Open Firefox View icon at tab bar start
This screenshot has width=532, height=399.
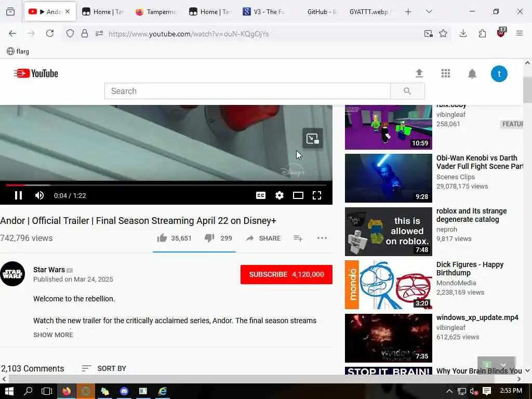(10, 12)
